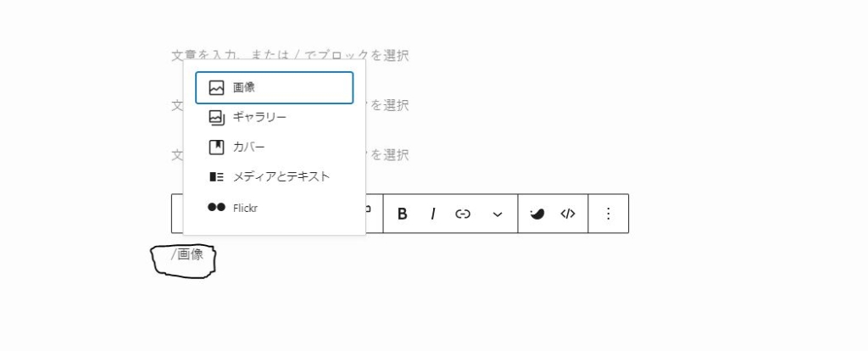Screen dimensions: 868x351
Task: Open the three-dot block options menu
Action: [608, 214]
